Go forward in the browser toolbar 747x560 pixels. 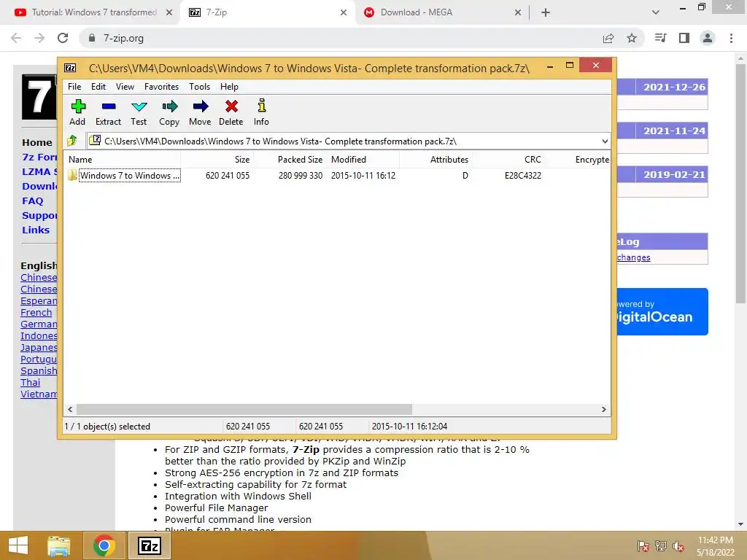(39, 38)
